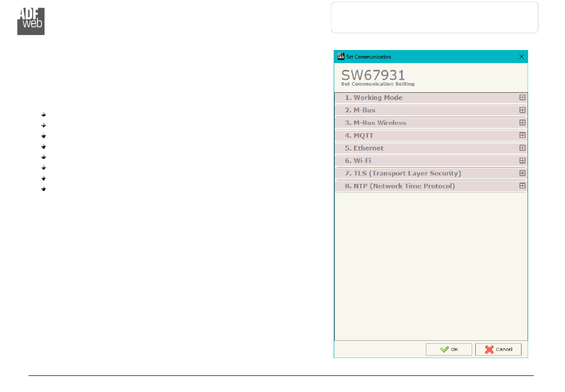Click the ADFweb logo
Image resolution: width=565 pixels, height=392 pixels.
pyautogui.click(x=31, y=21)
